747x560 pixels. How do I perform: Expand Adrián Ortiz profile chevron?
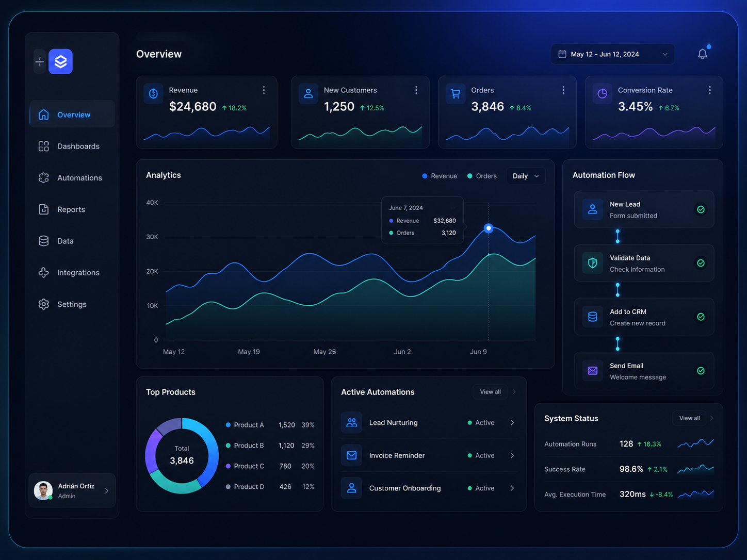coord(107,491)
